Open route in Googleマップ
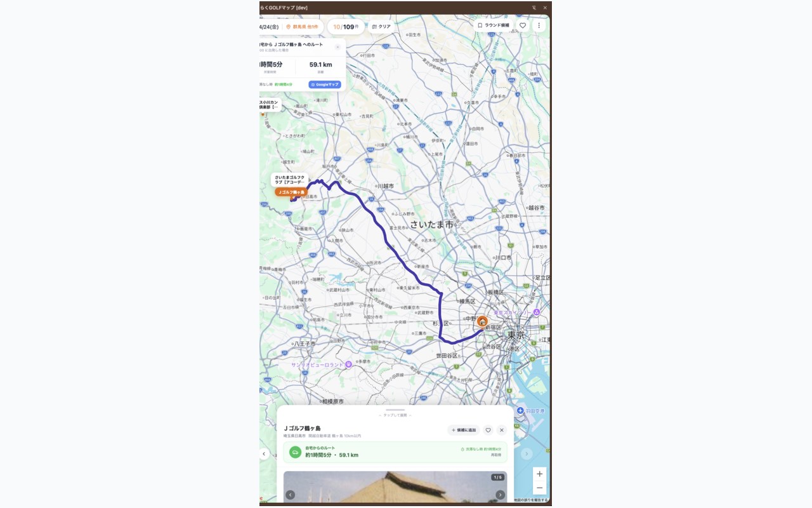The image size is (812, 508). click(x=325, y=84)
